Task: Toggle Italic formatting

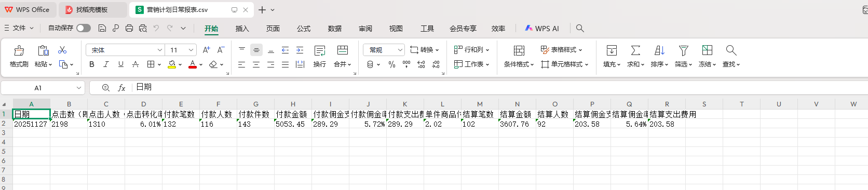Action: point(106,64)
